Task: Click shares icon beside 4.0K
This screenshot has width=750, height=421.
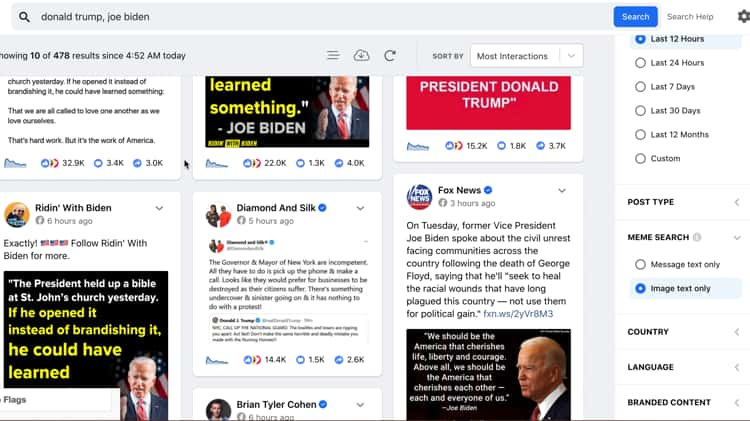Action: tap(339, 163)
